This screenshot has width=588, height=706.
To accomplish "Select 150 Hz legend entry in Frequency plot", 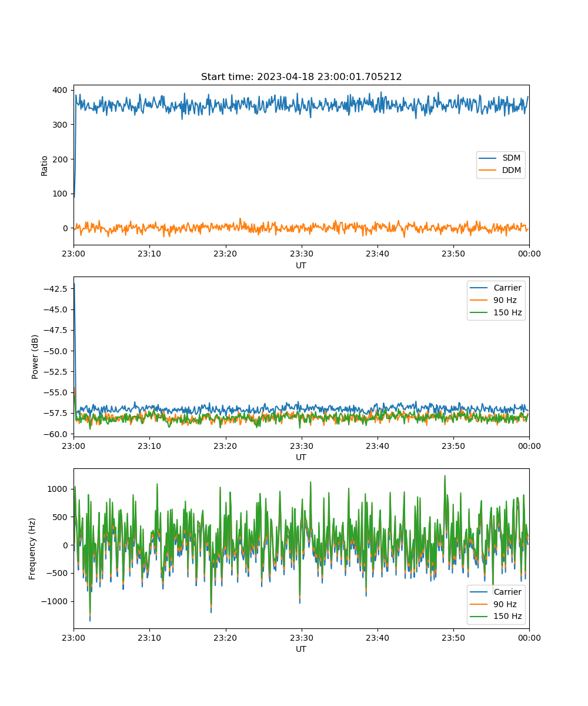I will (x=496, y=617).
